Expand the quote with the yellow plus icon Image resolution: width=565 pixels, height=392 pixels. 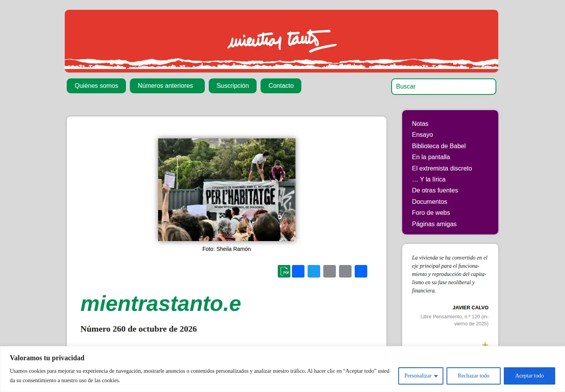pos(485,344)
